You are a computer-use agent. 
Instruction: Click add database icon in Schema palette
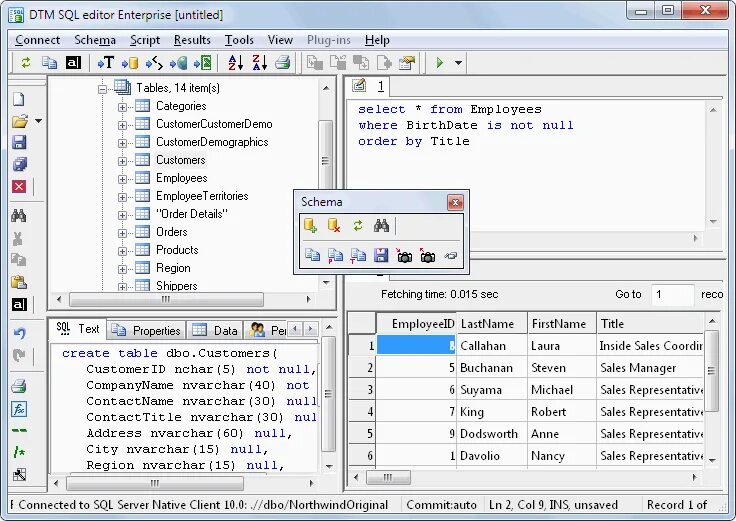click(310, 225)
